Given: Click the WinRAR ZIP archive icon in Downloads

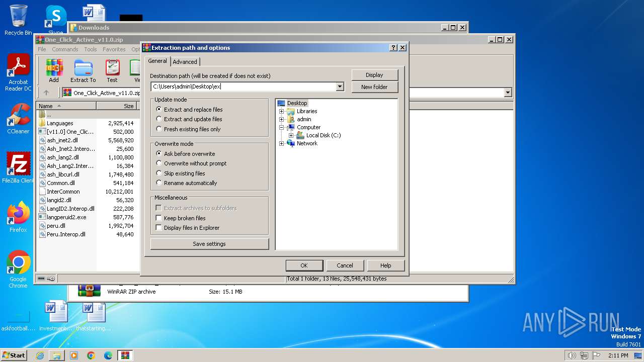Looking at the screenshot, I should click(89, 291).
